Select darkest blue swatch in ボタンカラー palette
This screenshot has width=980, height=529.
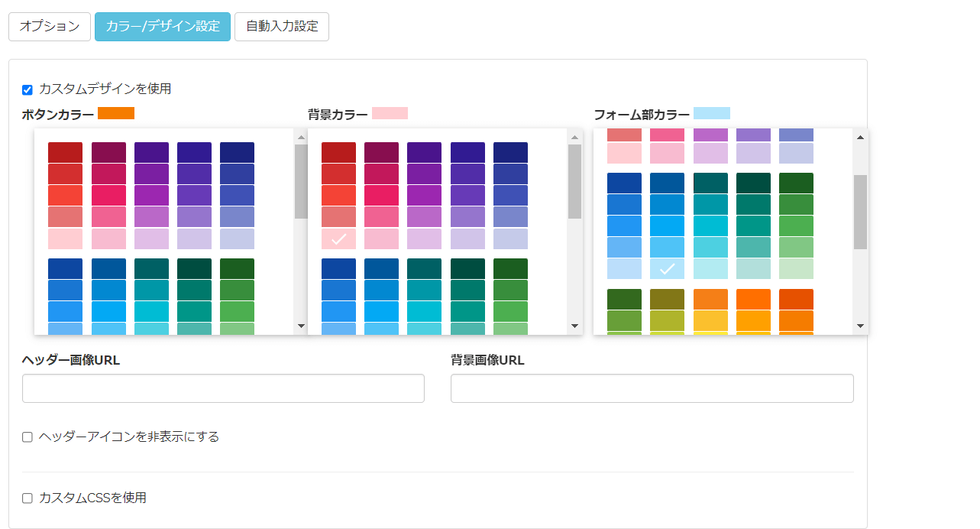tap(65, 269)
